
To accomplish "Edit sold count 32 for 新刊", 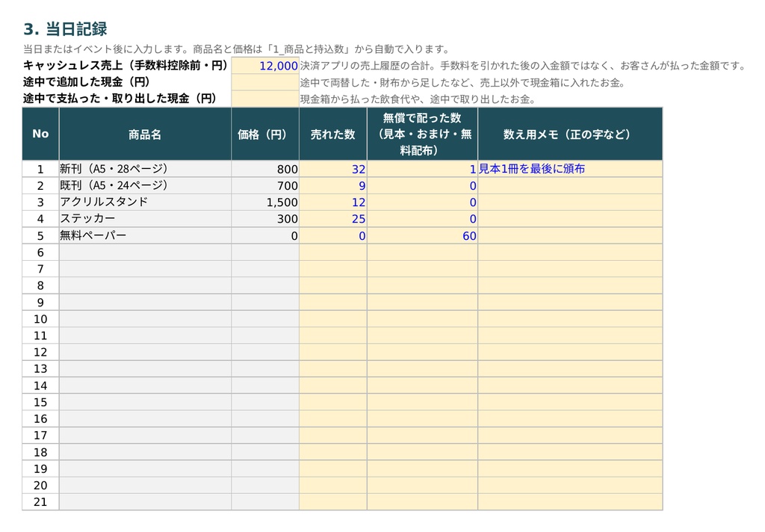I will 332,169.
